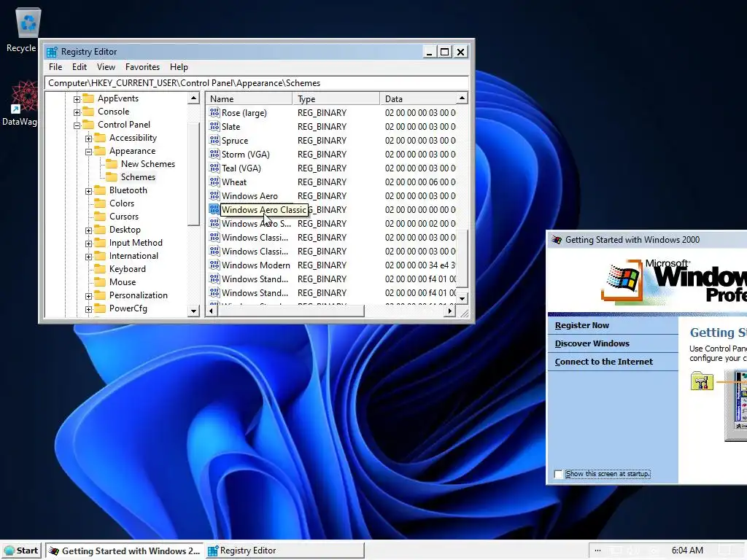The width and height of the screenshot is (747, 560).
Task: Switch to Registry Editor taskbar button
Action: click(285, 551)
